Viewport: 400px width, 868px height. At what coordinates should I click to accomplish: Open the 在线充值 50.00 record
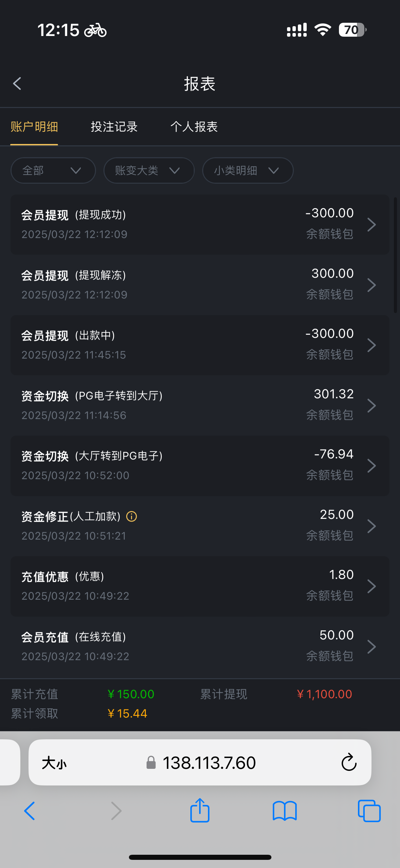199,647
